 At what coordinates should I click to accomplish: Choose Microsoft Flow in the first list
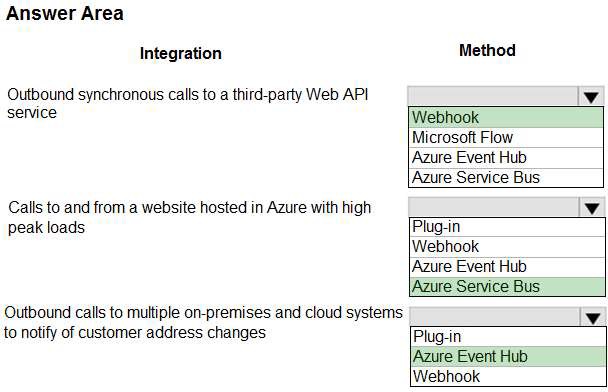pos(506,138)
